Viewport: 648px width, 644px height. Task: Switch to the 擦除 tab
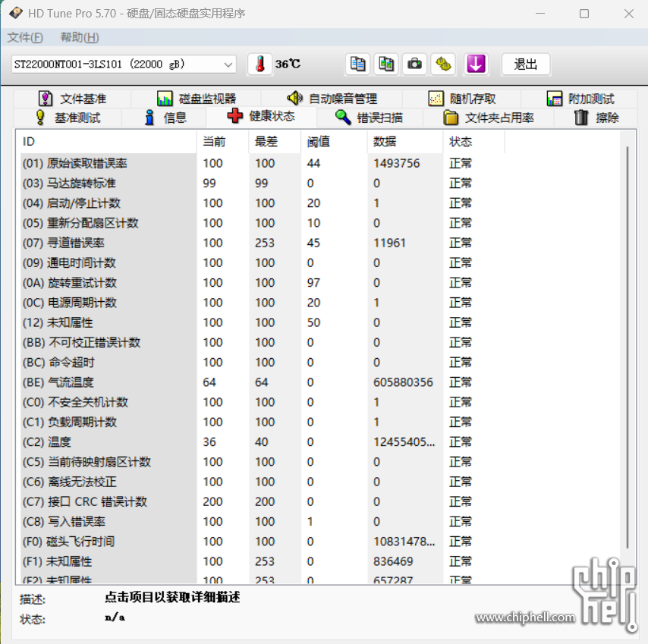596,118
